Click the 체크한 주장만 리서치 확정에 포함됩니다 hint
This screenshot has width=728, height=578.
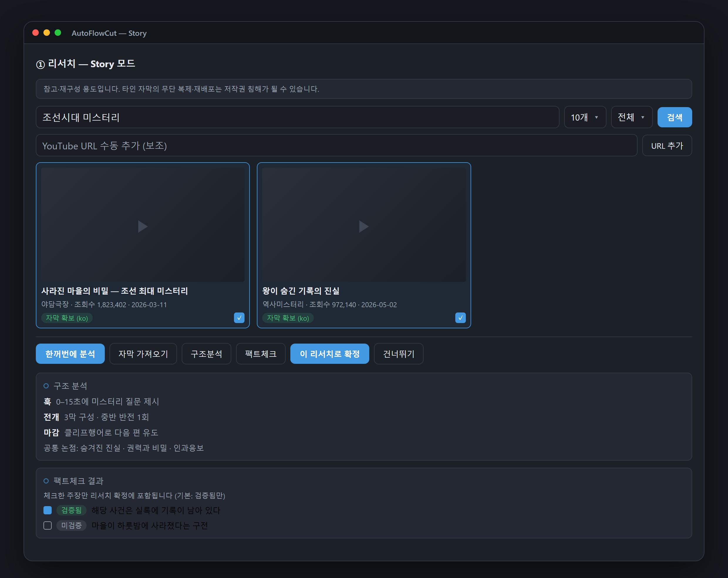(134, 495)
